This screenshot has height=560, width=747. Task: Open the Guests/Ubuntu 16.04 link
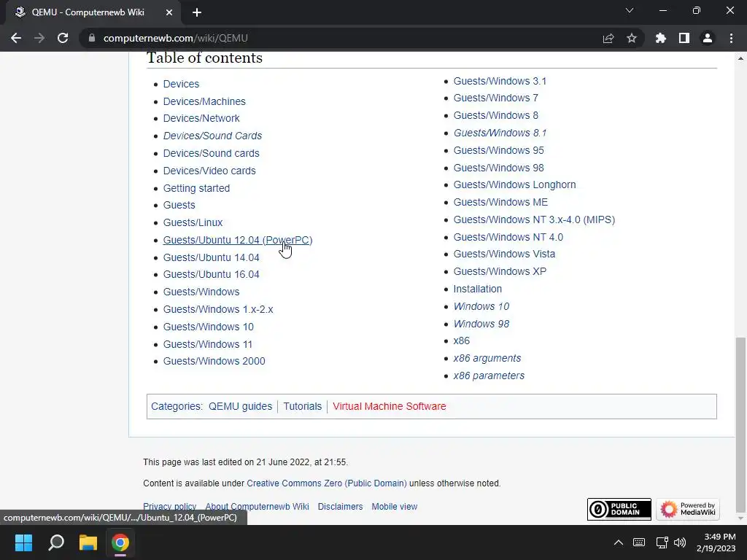[211, 274]
